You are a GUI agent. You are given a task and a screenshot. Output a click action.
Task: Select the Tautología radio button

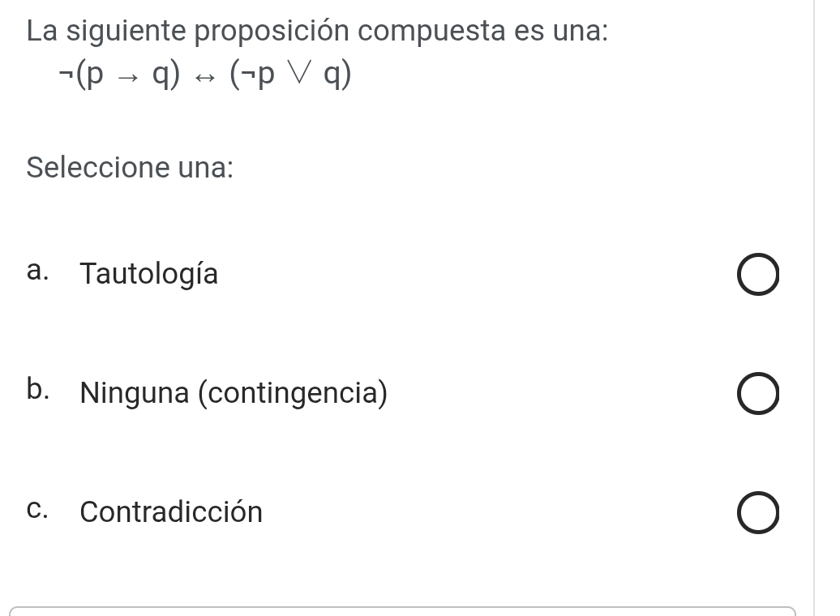[x=758, y=274]
